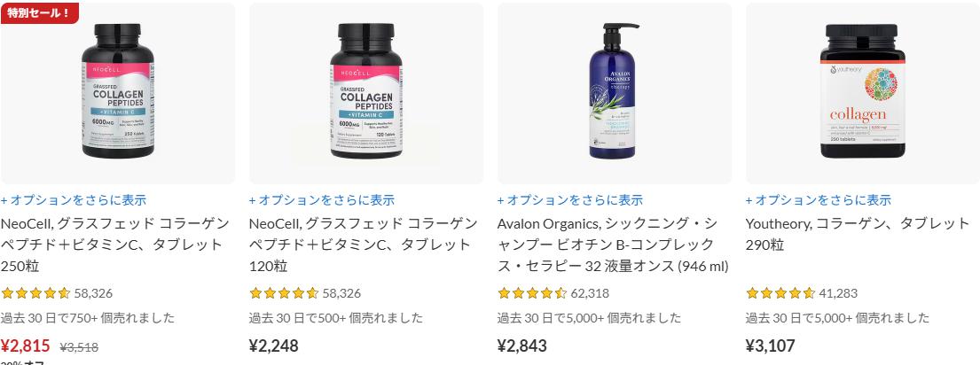Open the 41,283 reviews count
The height and width of the screenshot is (365, 980).
click(x=838, y=293)
